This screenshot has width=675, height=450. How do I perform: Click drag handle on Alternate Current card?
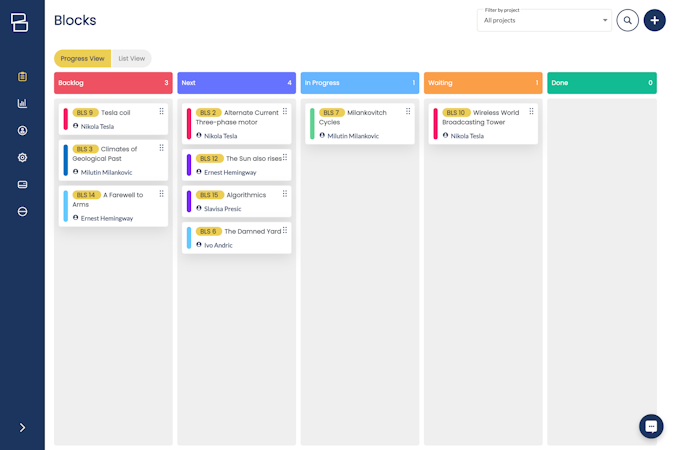[285, 111]
